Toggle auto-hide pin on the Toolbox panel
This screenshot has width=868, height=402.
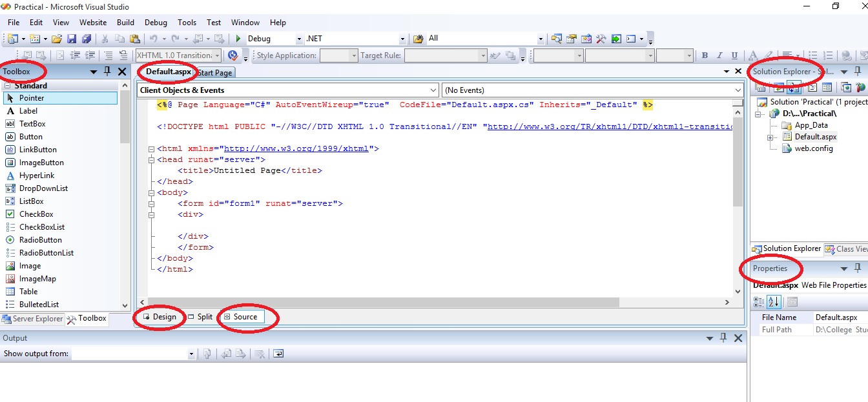click(x=107, y=72)
